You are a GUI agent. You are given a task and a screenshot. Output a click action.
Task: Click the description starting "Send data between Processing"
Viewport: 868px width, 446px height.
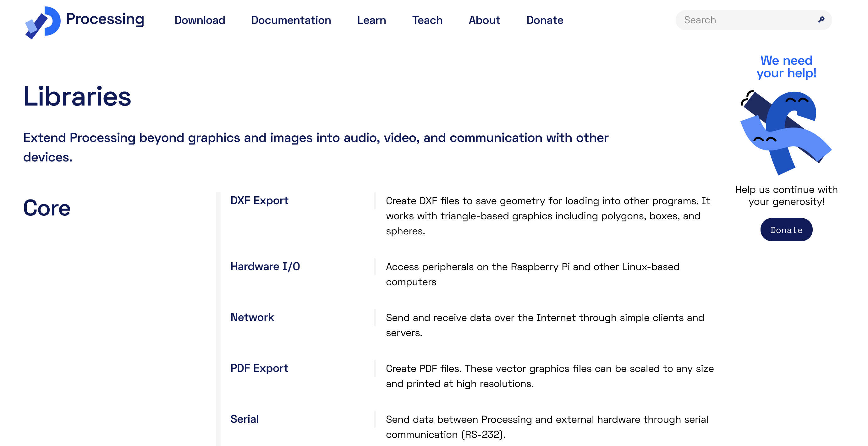[547, 427]
